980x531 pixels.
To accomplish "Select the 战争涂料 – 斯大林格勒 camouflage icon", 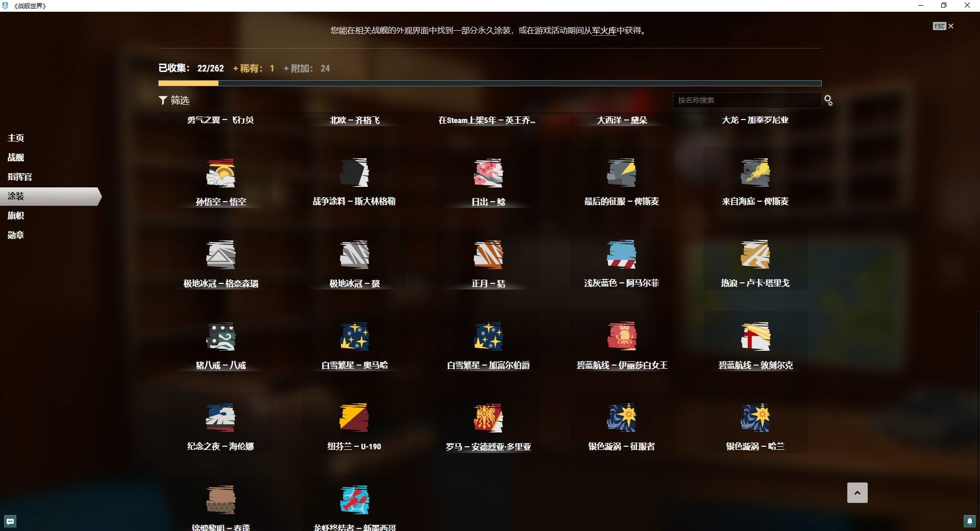I will [x=354, y=173].
